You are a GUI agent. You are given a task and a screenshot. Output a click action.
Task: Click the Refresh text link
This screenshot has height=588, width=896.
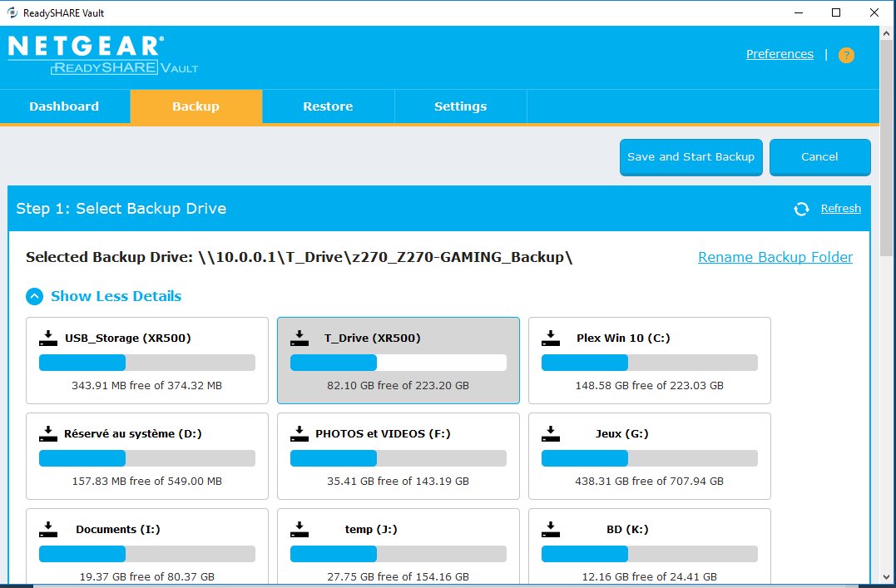pyautogui.click(x=840, y=209)
